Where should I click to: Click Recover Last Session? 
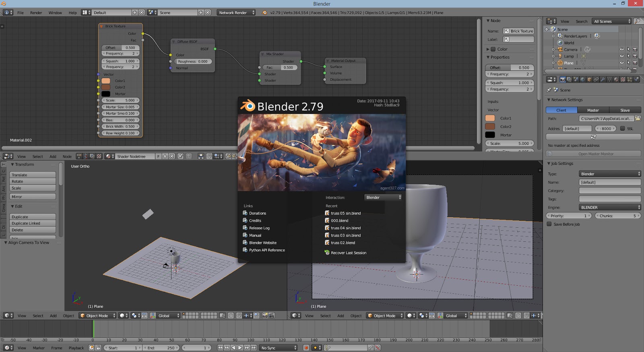[x=348, y=253]
